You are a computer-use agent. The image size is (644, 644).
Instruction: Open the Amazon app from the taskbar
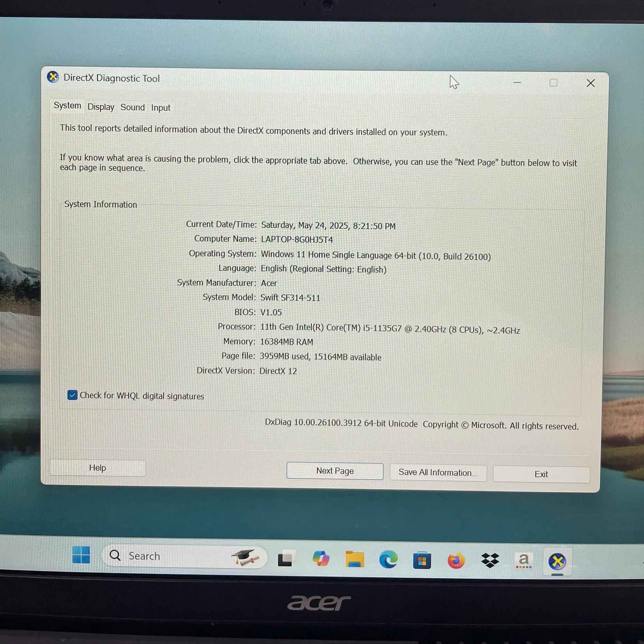(x=524, y=561)
